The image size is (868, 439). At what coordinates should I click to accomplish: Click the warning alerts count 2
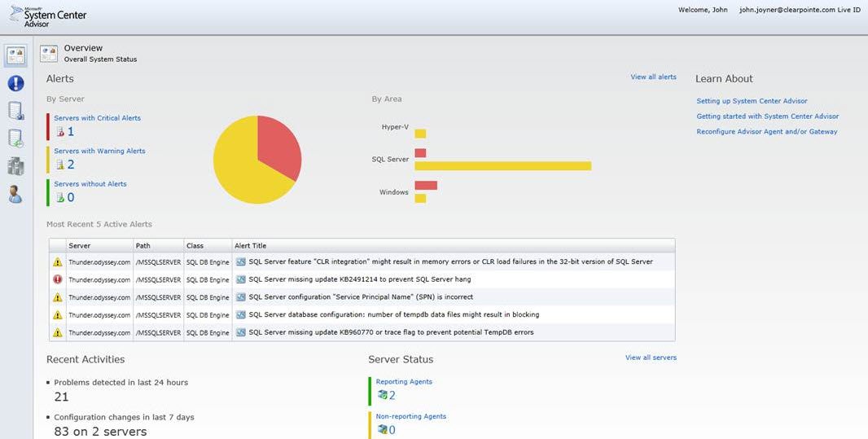tap(71, 165)
